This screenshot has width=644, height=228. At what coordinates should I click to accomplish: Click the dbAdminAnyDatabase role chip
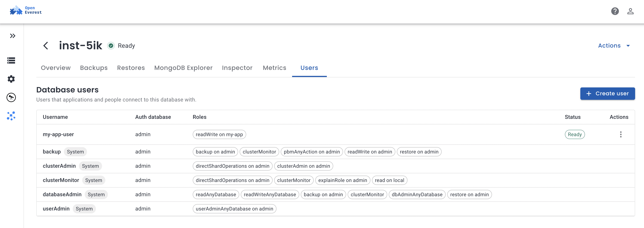(x=417, y=194)
